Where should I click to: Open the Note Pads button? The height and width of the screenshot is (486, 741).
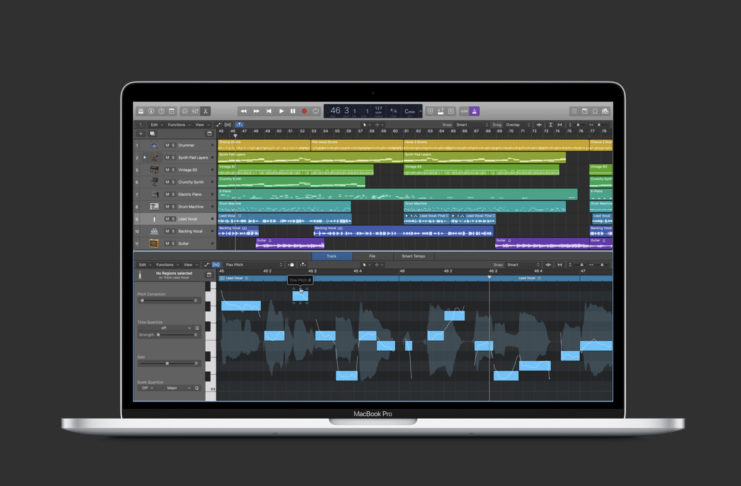(x=585, y=111)
